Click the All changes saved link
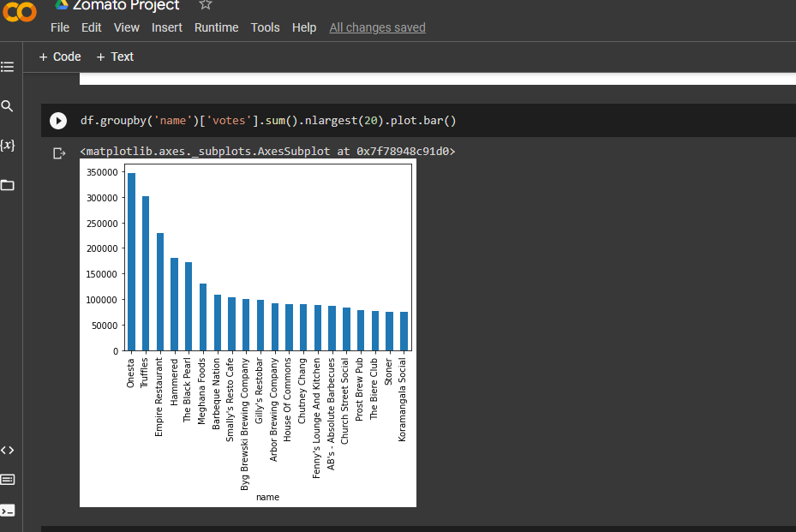The image size is (796, 532). (377, 27)
